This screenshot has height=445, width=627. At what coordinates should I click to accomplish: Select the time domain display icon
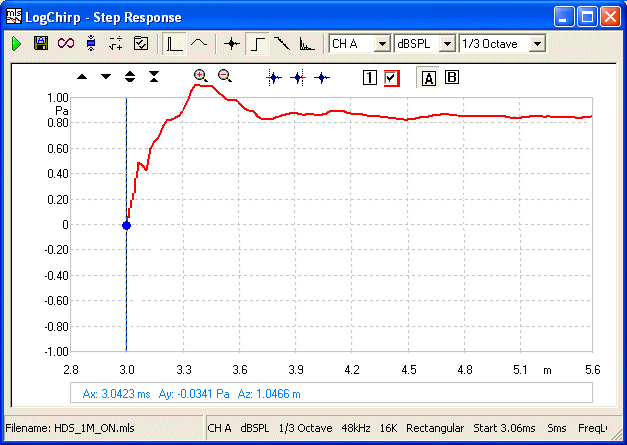point(174,44)
